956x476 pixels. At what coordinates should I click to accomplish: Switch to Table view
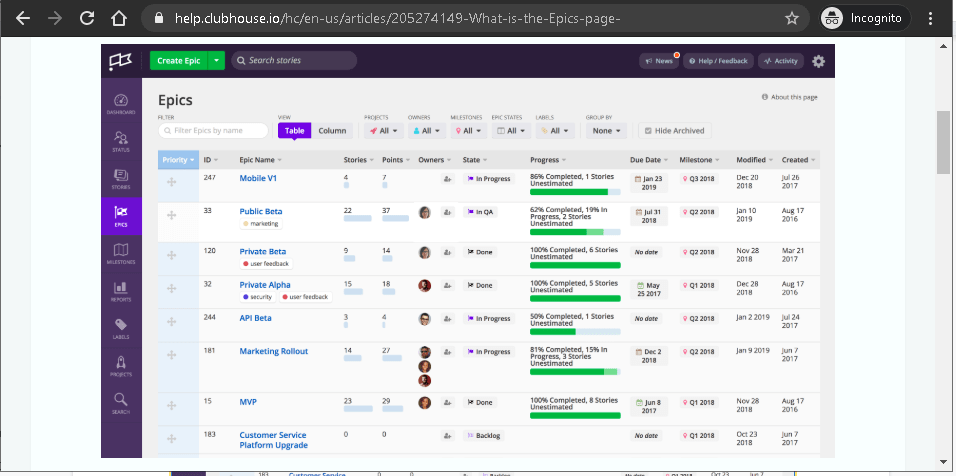tap(294, 130)
